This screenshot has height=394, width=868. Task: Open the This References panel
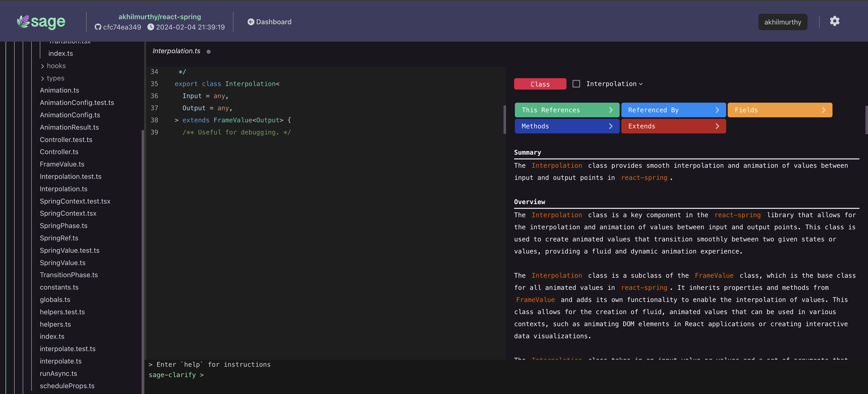(566, 110)
